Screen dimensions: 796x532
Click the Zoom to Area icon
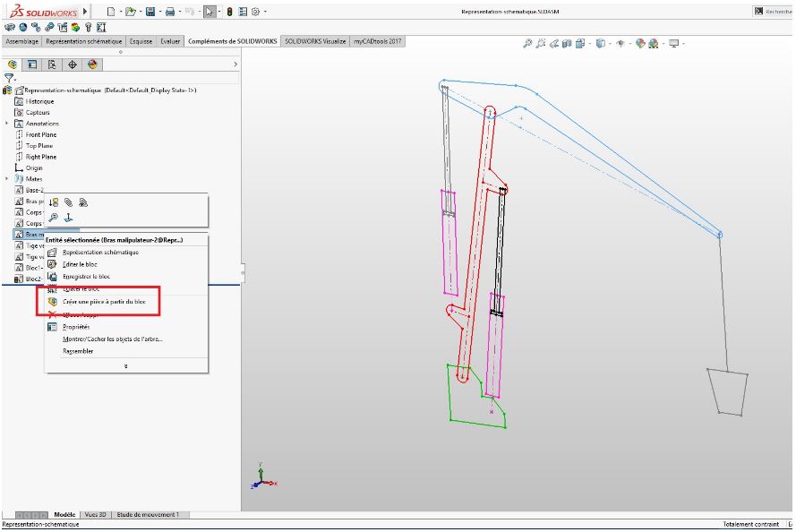[x=541, y=44]
